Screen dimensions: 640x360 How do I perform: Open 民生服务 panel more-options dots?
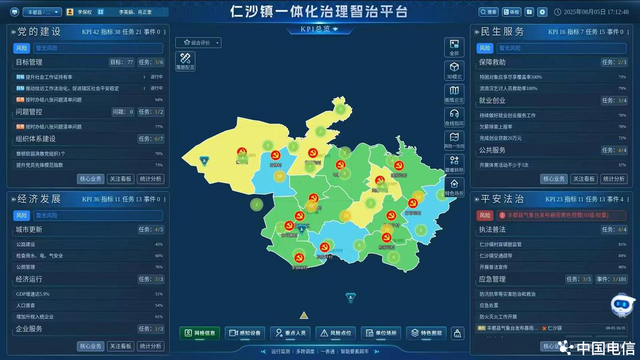[x=628, y=32]
